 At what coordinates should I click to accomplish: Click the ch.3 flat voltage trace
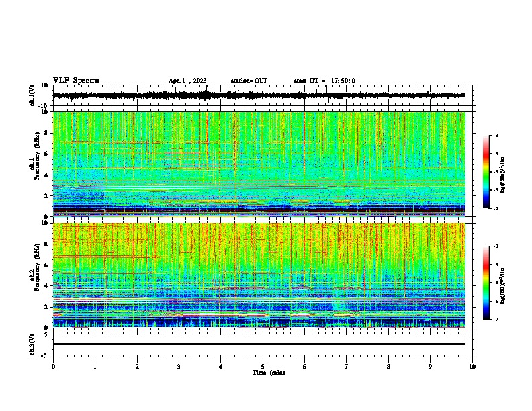(x=259, y=344)
